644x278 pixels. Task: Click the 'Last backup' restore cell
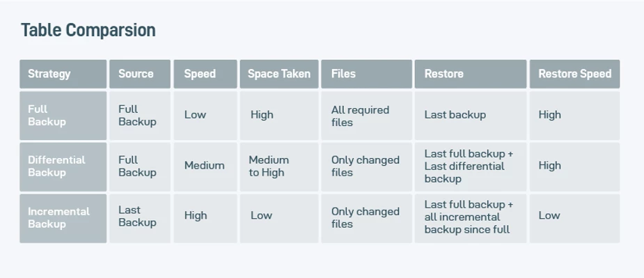pos(470,116)
